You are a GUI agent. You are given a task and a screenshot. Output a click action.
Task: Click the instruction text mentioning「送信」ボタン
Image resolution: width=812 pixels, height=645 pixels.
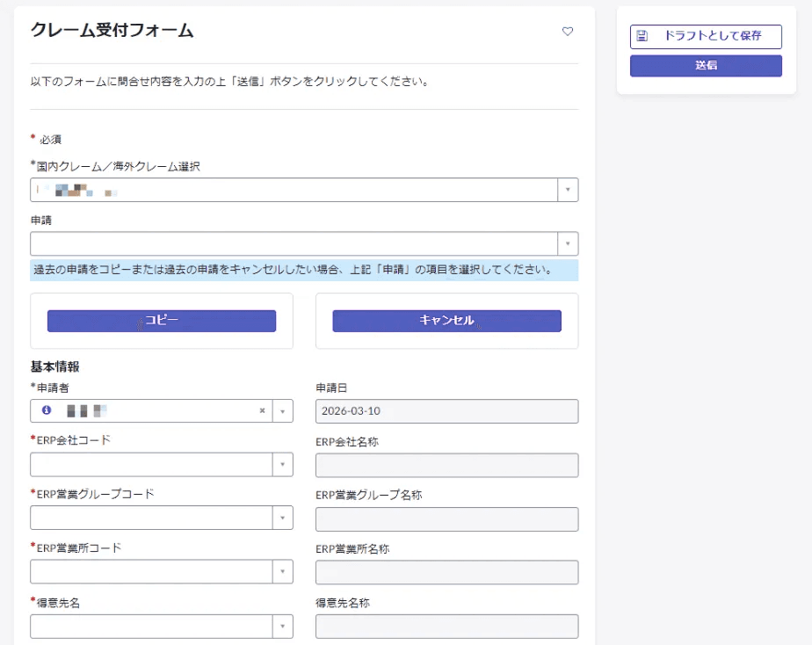point(228,81)
